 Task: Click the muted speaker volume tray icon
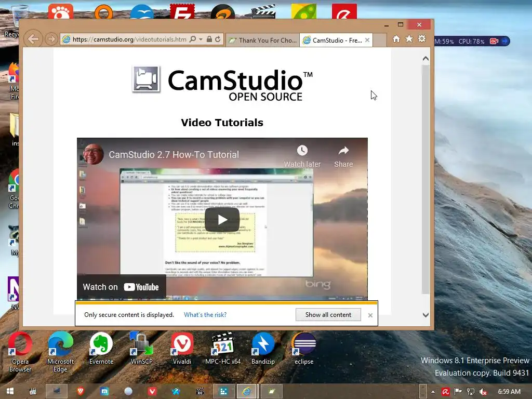483,392
